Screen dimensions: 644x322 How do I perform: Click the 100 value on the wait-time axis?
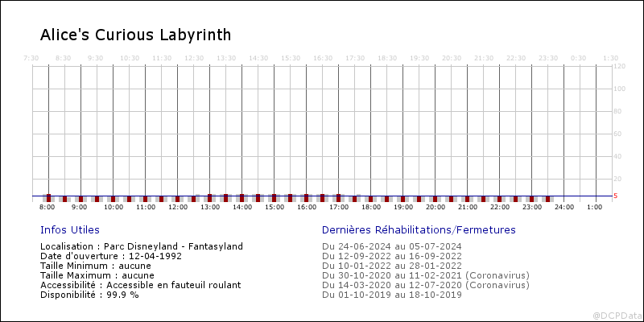coord(619,89)
